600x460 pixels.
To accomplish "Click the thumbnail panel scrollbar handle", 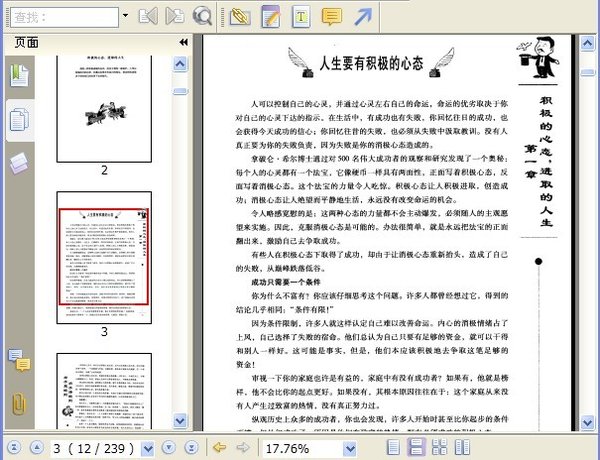I will [181, 91].
